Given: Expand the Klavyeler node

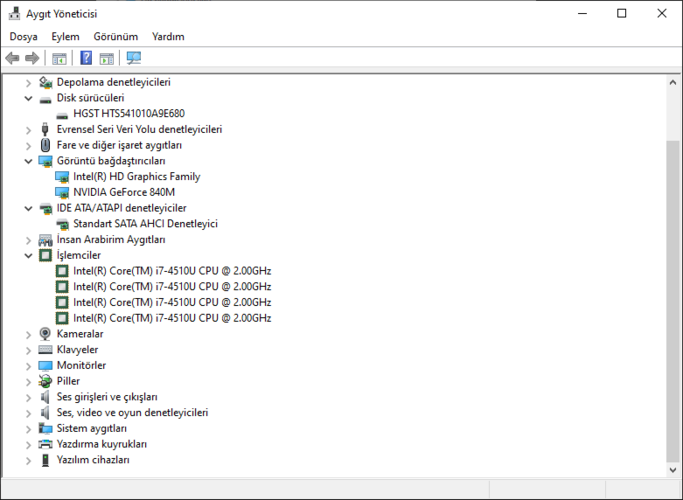Looking at the screenshot, I should [x=28, y=350].
